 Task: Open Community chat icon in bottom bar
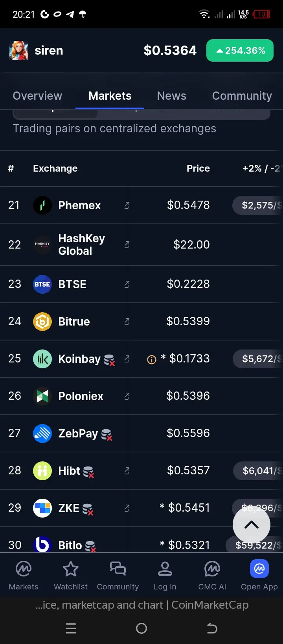point(118,569)
